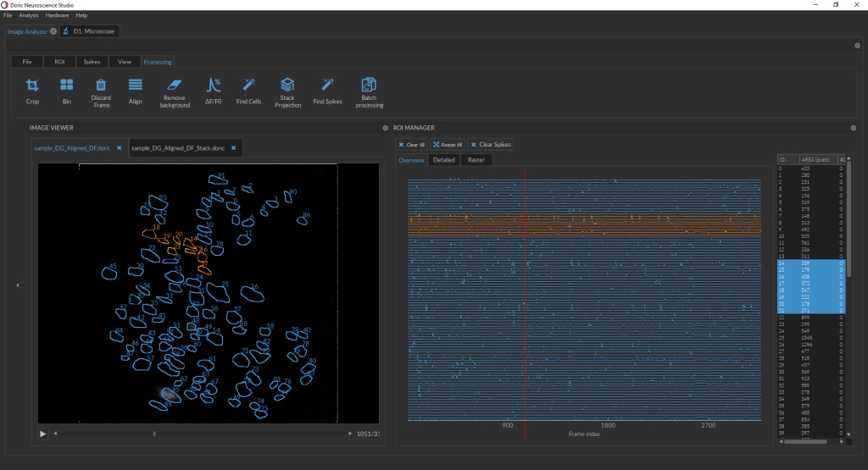
Task: Open the Align tool
Action: [x=135, y=86]
